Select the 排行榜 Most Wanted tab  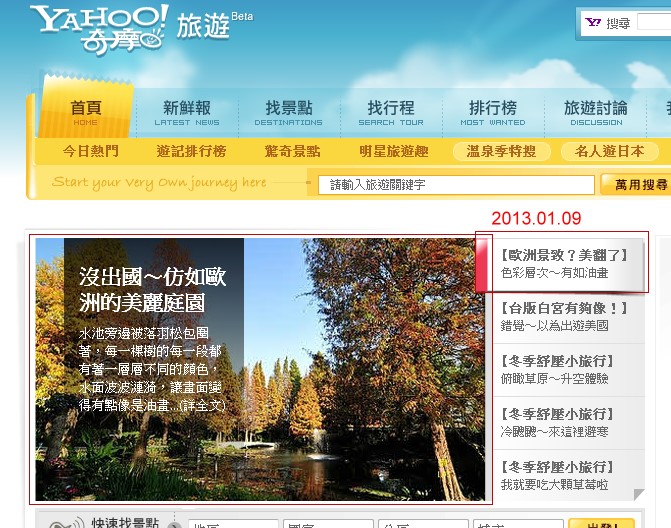(493, 113)
